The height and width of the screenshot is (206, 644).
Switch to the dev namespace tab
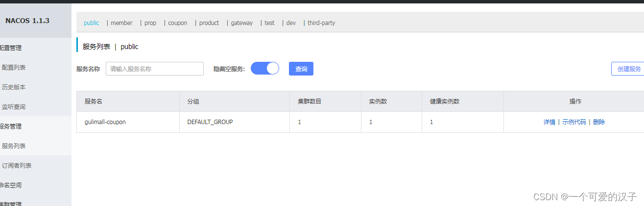pyautogui.click(x=291, y=23)
